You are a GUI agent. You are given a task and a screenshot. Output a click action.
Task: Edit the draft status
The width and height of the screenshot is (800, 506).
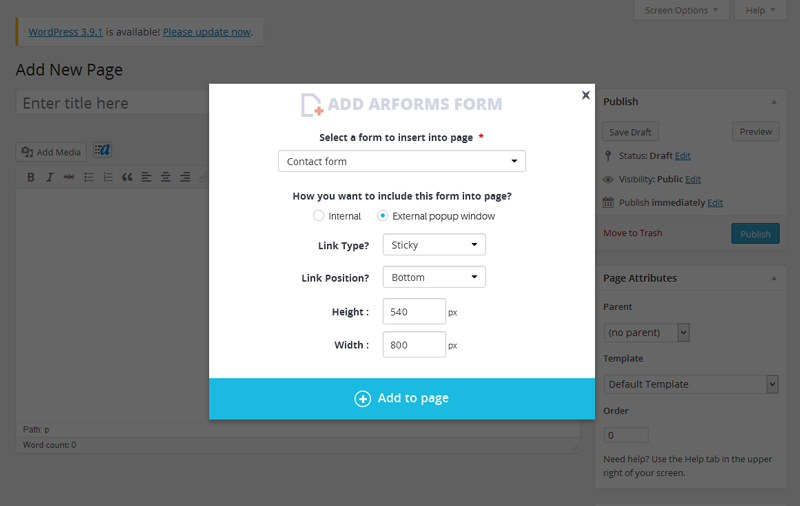(x=683, y=156)
